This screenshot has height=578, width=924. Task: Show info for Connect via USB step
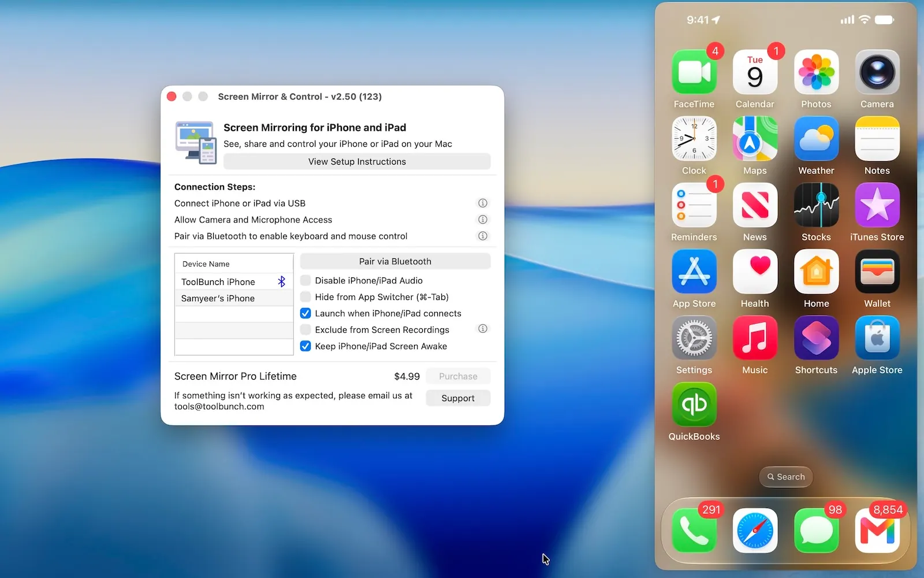click(x=483, y=203)
